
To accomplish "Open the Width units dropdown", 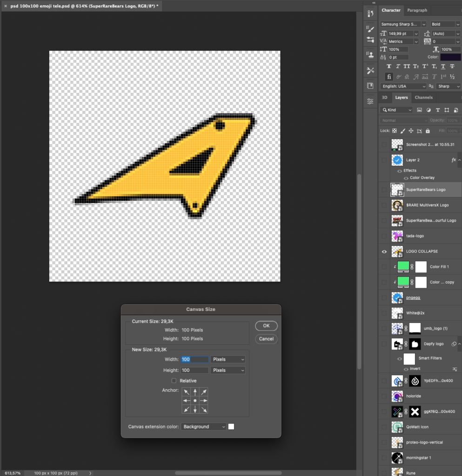I will point(228,359).
